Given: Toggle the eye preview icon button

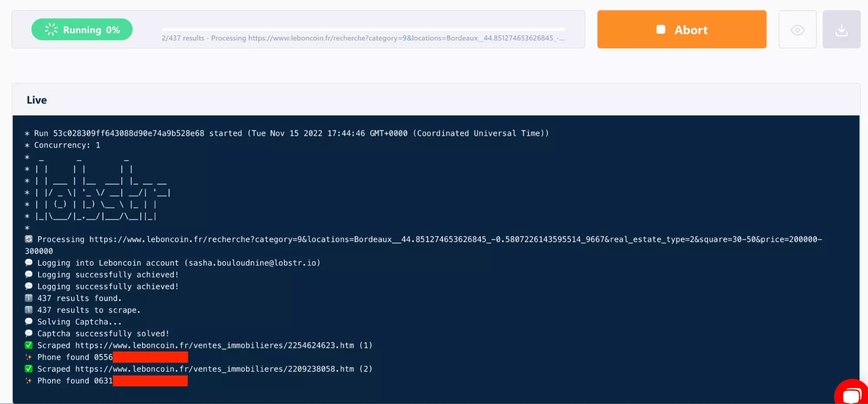Looking at the screenshot, I should click(x=797, y=30).
